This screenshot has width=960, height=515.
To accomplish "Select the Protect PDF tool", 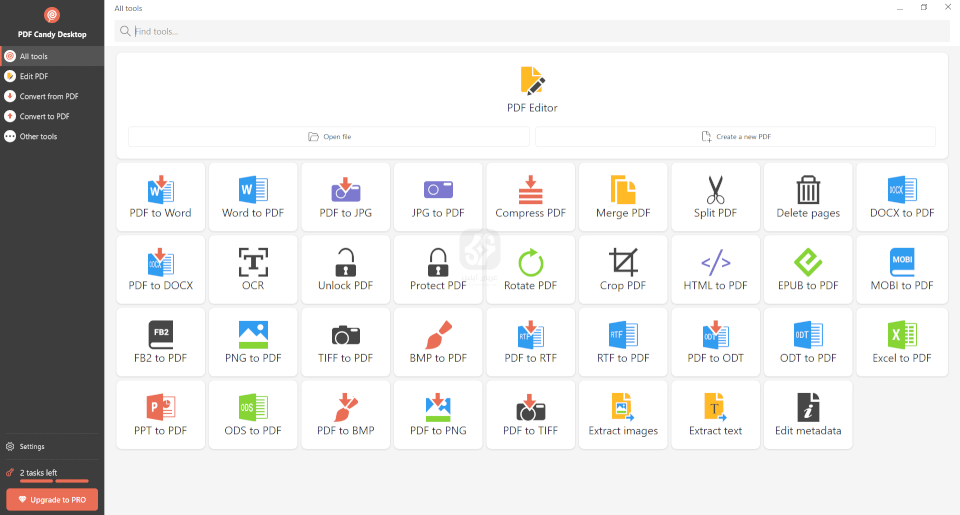I will [x=438, y=269].
